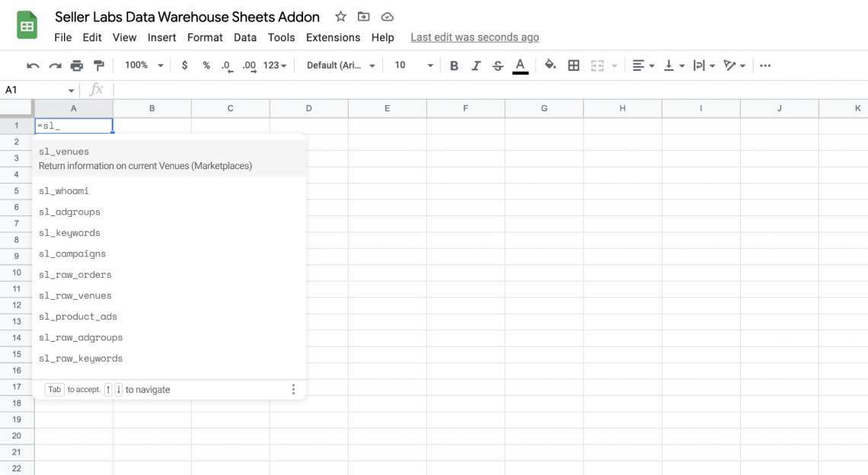Open the horizontal align dropdown

pyautogui.click(x=643, y=65)
